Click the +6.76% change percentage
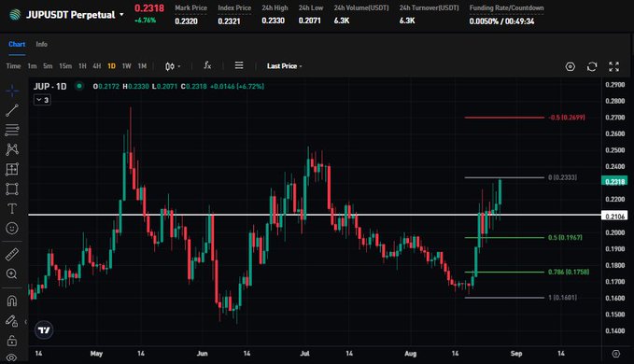Screen dimensions: 634x364 (x=145, y=21)
